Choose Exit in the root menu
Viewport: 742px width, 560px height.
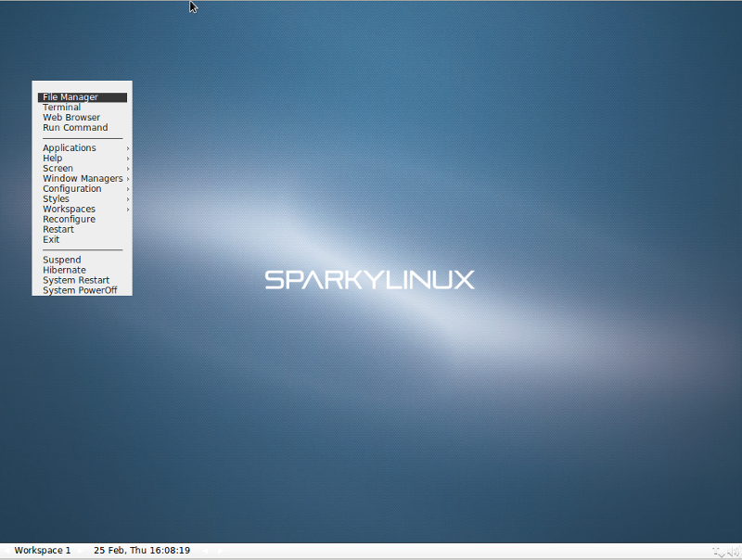[83, 240]
